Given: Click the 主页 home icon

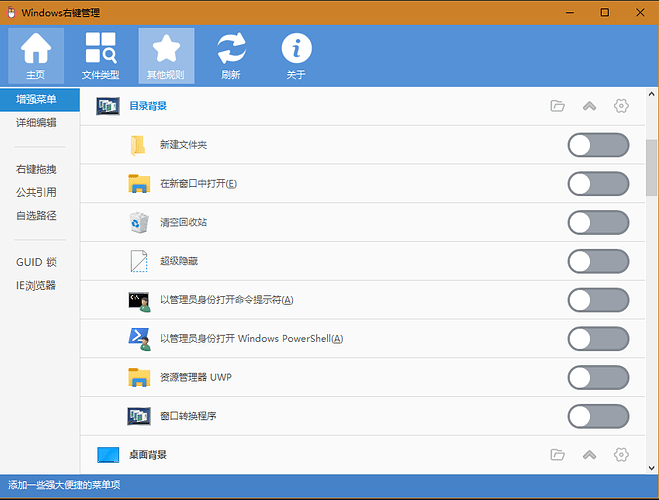Looking at the screenshot, I should click(35, 55).
